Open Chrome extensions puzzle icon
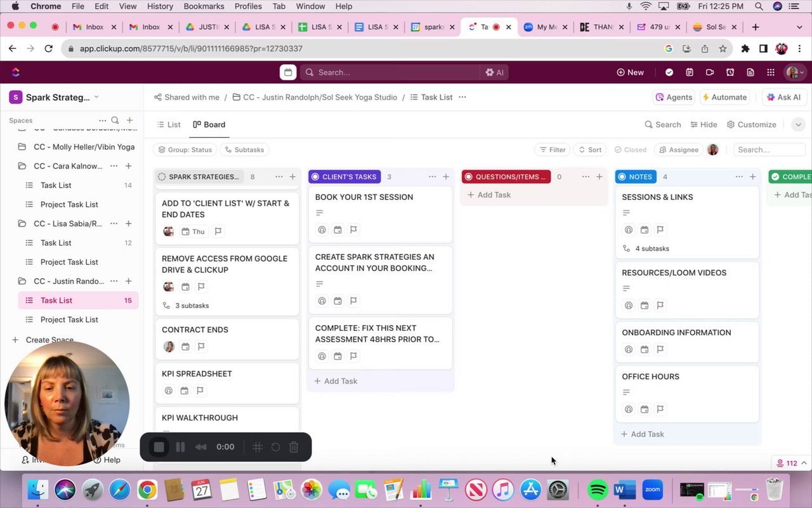Image resolution: width=812 pixels, height=508 pixels. 745,48
